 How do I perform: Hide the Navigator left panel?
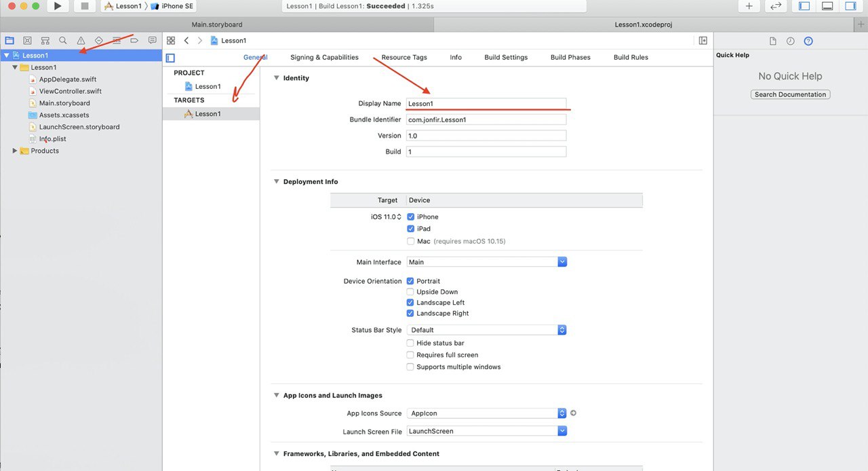(804, 6)
